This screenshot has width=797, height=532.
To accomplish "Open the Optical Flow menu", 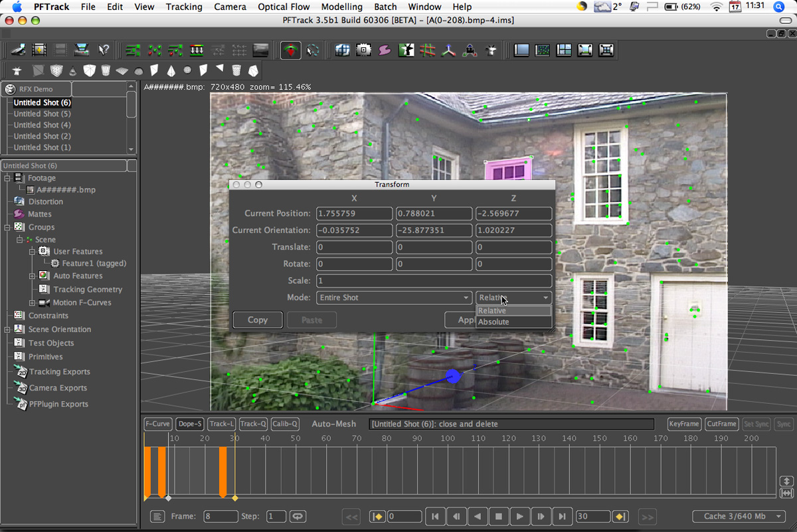I will (x=284, y=7).
